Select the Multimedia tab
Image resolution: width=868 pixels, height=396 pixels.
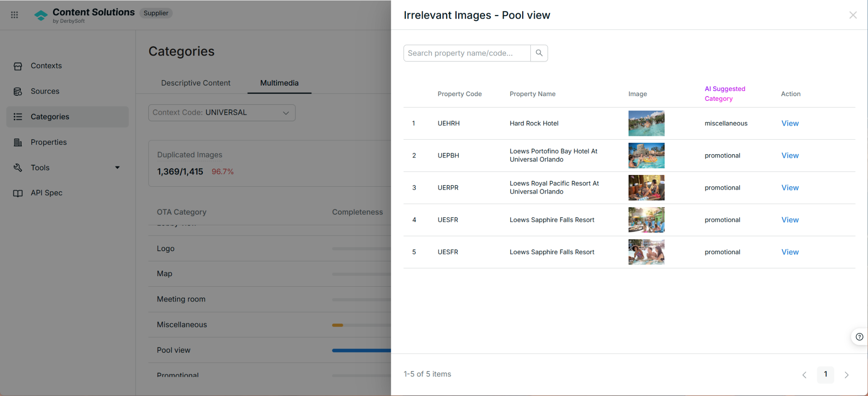279,83
